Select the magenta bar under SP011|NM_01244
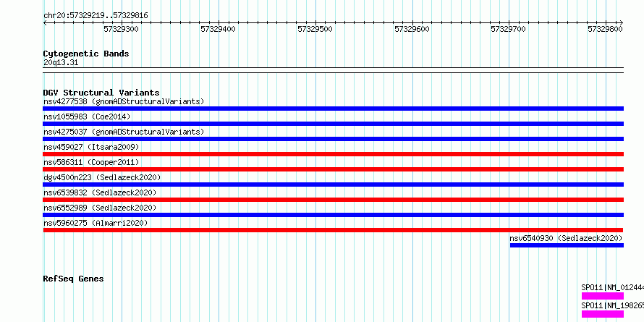 (x=603, y=296)
